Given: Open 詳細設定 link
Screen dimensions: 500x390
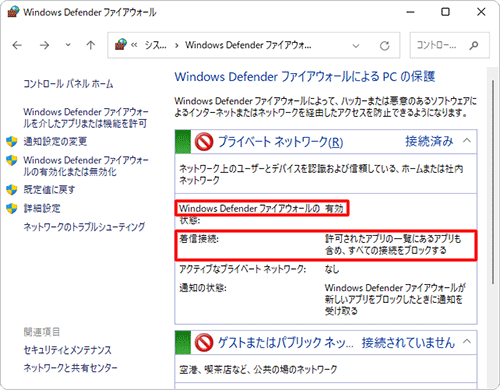Looking at the screenshot, I should [x=42, y=208].
